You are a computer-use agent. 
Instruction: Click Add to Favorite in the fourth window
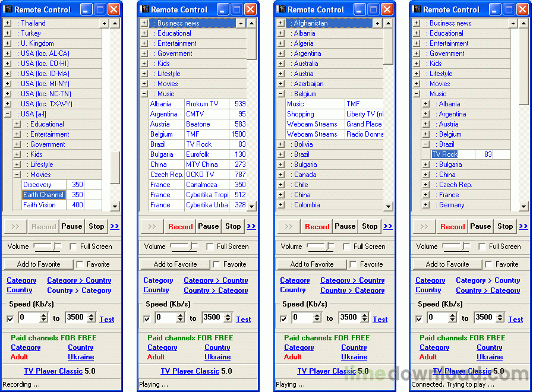tap(447, 264)
